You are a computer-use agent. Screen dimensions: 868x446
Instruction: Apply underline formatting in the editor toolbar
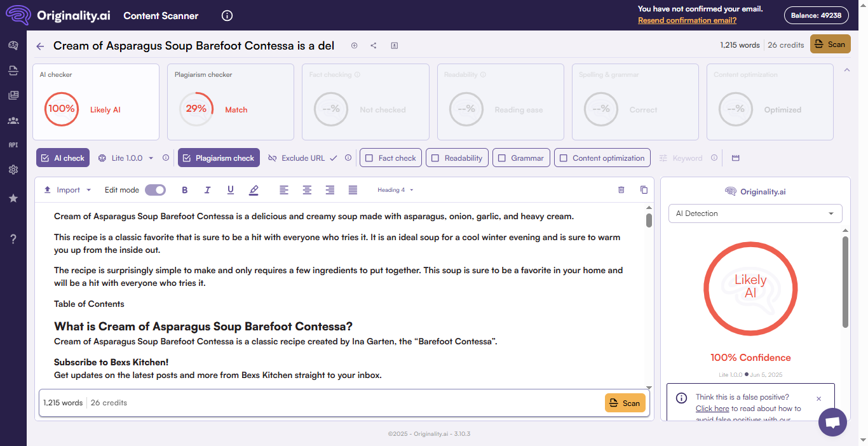(231, 190)
